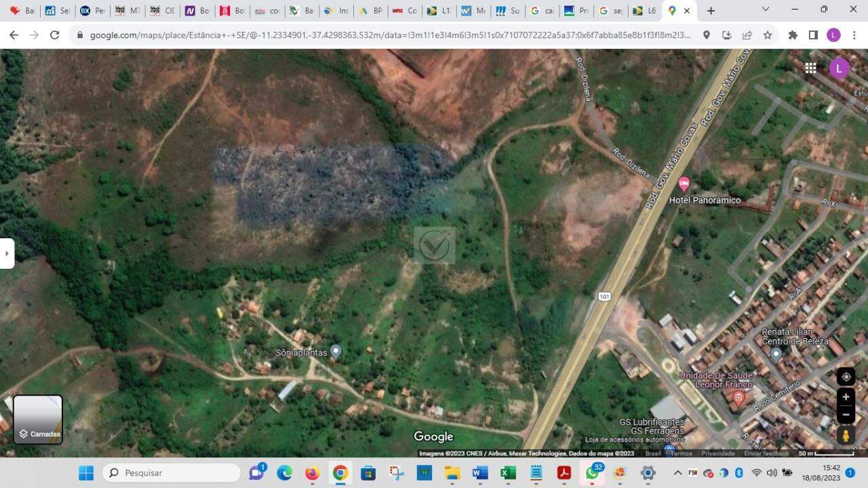Click the 50 m map scale bar
Screen dimensions: 868x488
(x=825, y=453)
